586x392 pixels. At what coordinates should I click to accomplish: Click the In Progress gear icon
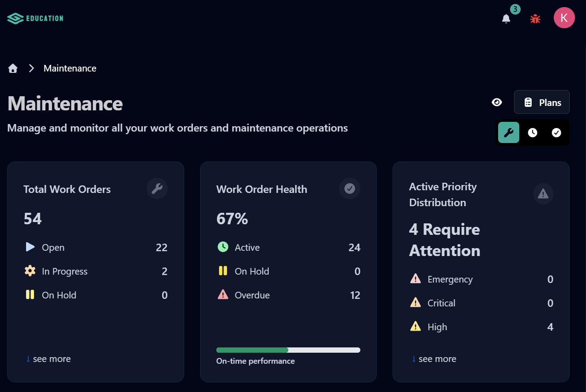coord(30,271)
